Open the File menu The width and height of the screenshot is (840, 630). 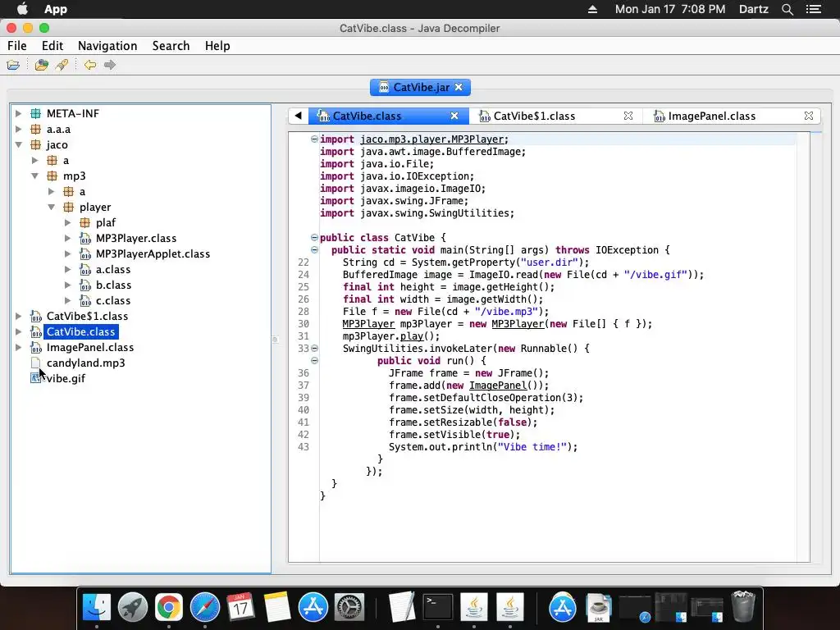[17, 46]
